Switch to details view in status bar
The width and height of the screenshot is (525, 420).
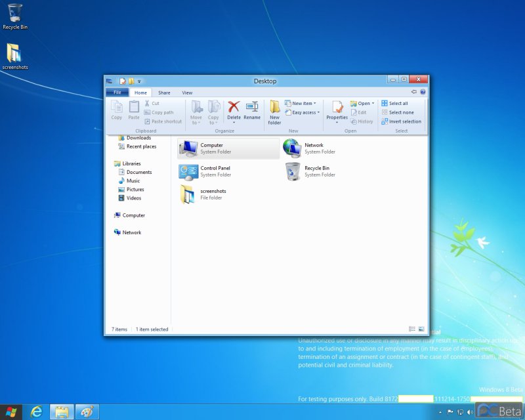point(412,329)
